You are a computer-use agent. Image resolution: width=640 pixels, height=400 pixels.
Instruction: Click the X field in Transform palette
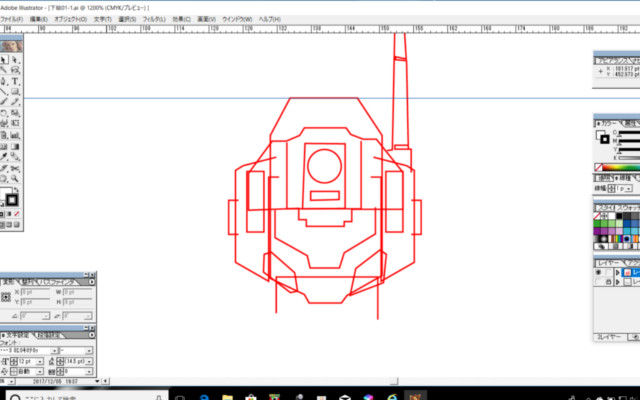(x=35, y=292)
